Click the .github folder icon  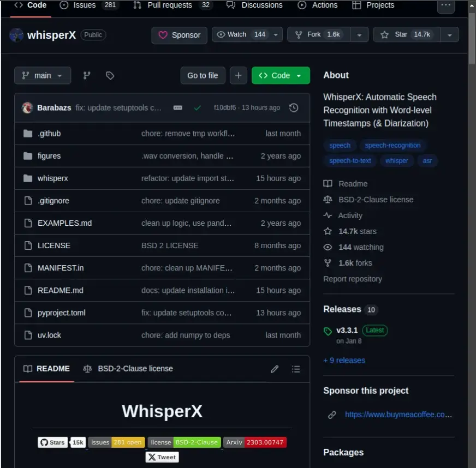[28, 134]
